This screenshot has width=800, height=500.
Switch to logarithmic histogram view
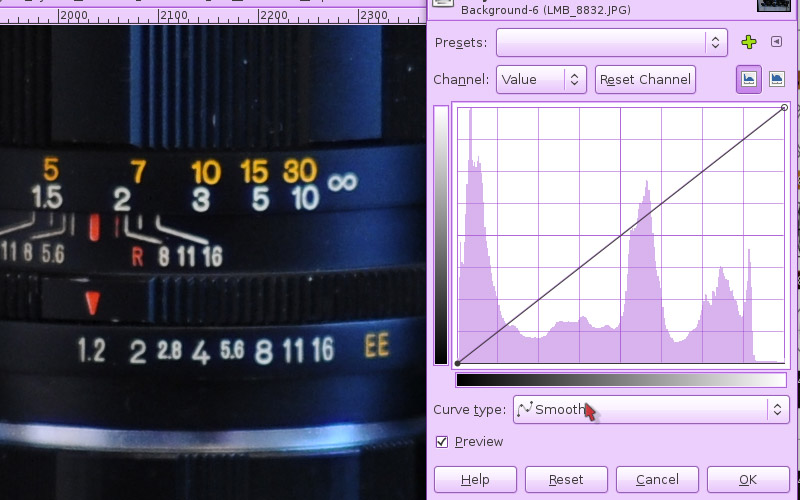(x=777, y=79)
